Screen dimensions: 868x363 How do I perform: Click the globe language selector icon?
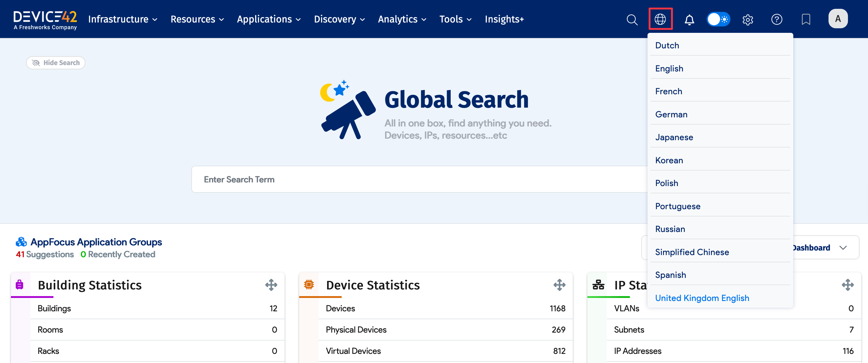[660, 19]
